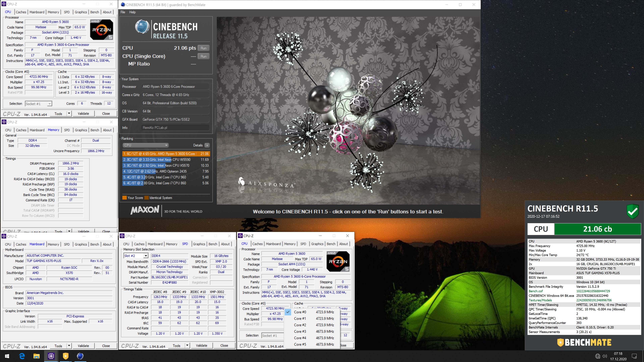Launch Microsoft Edge from taskbar
The width and height of the screenshot is (644, 362).
click(22, 356)
